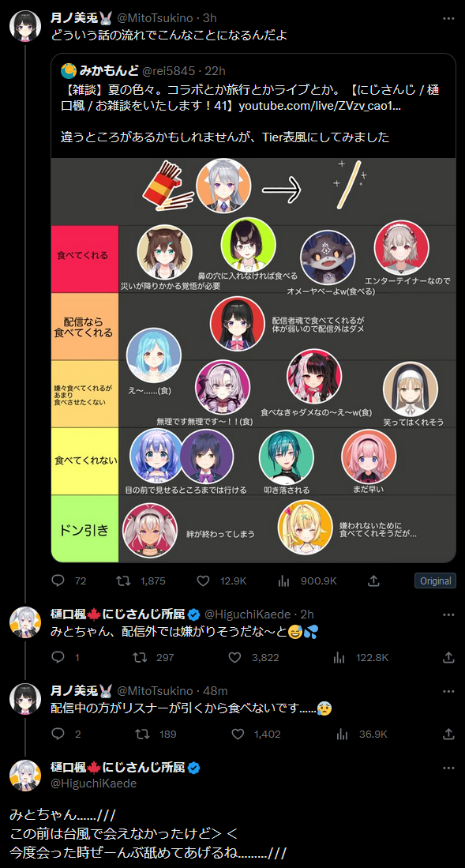
Task: Open the @HiguchiKaede handle on the last tweet
Action: coord(94,783)
